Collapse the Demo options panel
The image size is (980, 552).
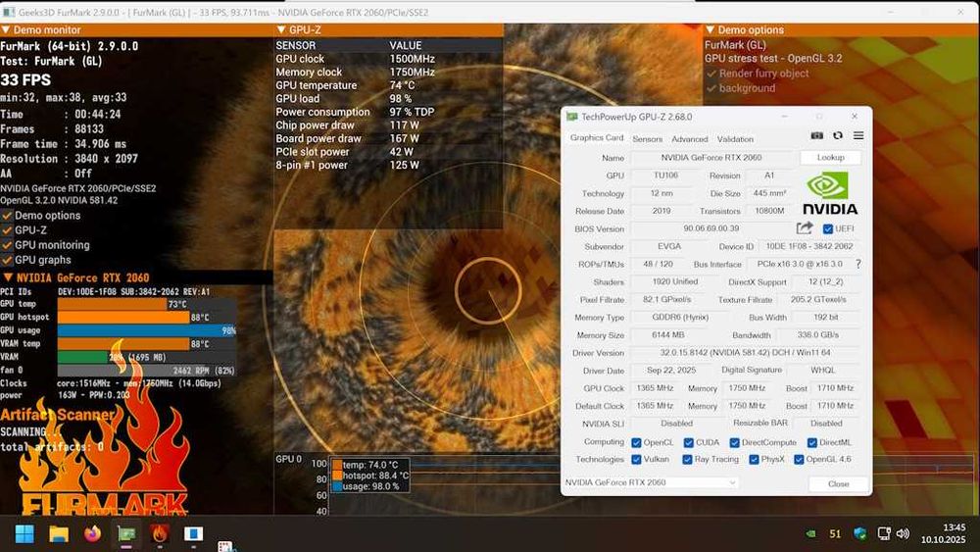(710, 30)
